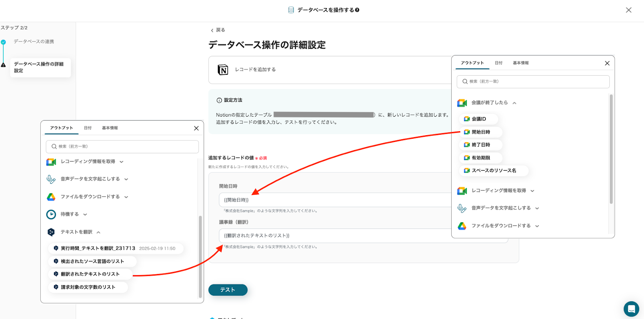Collapse the 会議が終了したら section
The width and height of the screenshot is (644, 319).
pyautogui.click(x=514, y=103)
